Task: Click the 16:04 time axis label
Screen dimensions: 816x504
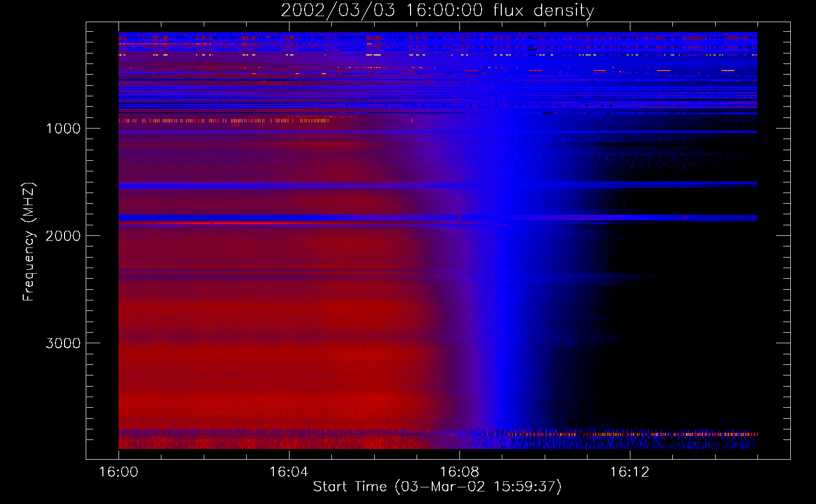Action: click(288, 472)
